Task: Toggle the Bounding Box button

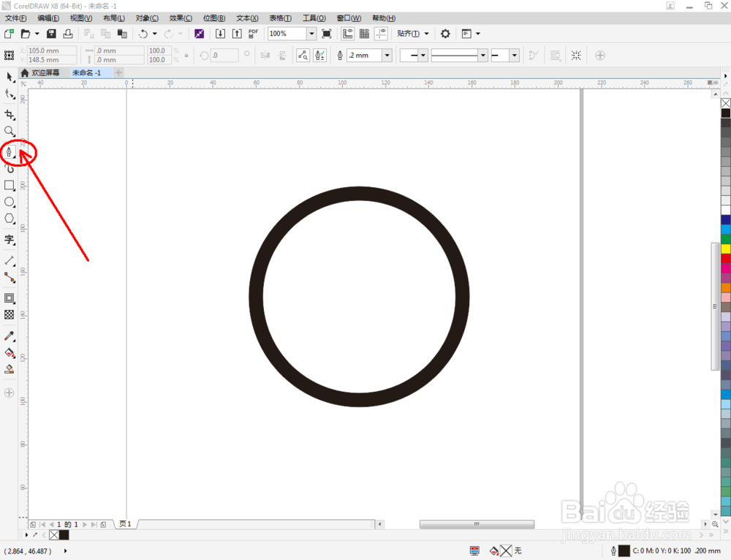Action: click(x=576, y=55)
